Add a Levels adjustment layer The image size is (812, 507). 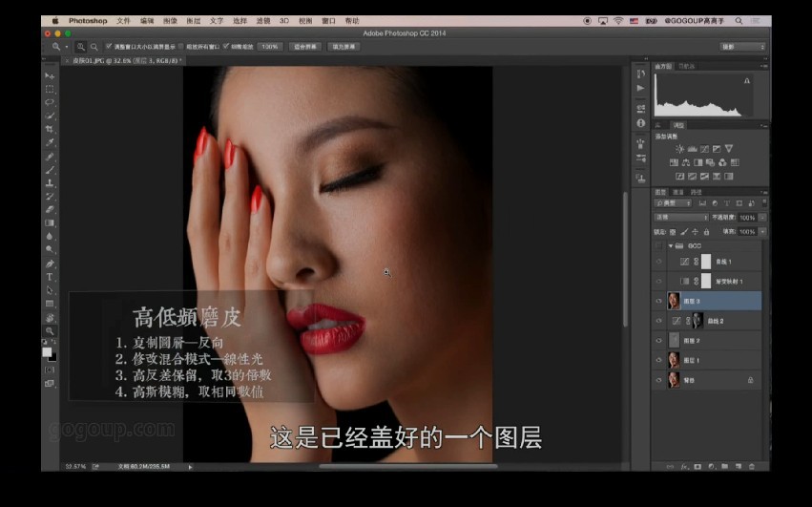click(693, 149)
